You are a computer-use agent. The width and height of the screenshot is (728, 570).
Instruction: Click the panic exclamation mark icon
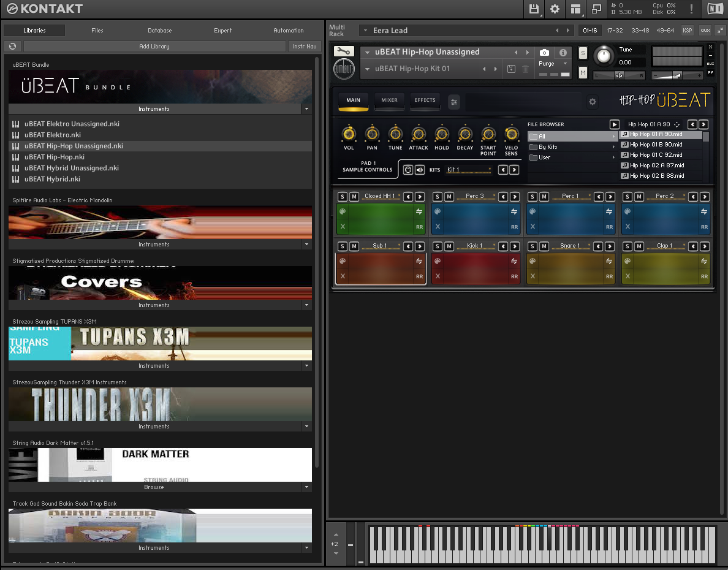(691, 9)
